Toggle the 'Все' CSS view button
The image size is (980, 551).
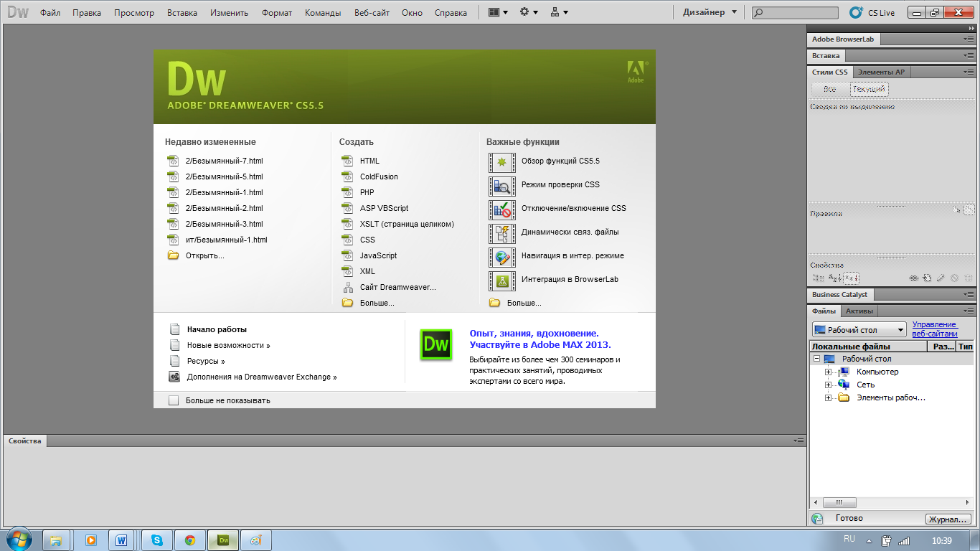[x=830, y=90]
